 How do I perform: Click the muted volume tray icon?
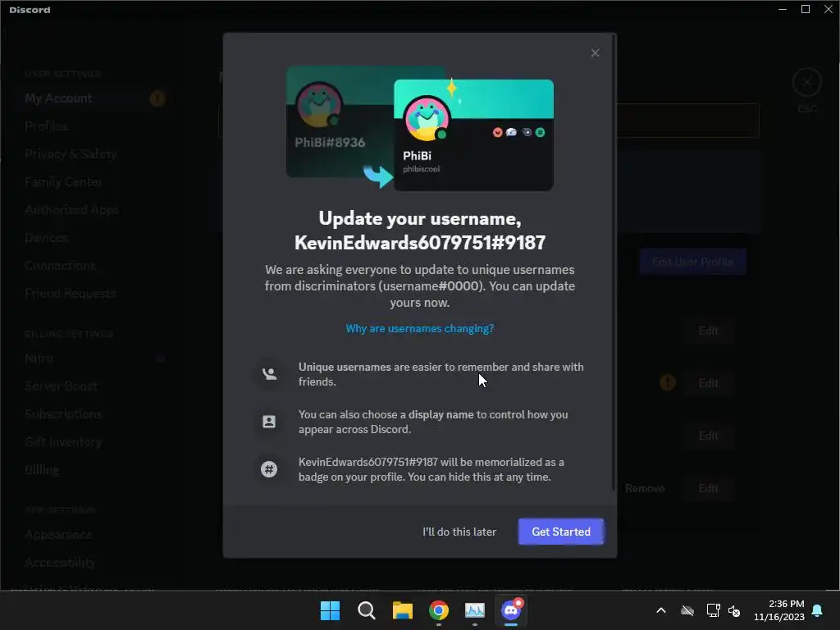click(x=734, y=610)
